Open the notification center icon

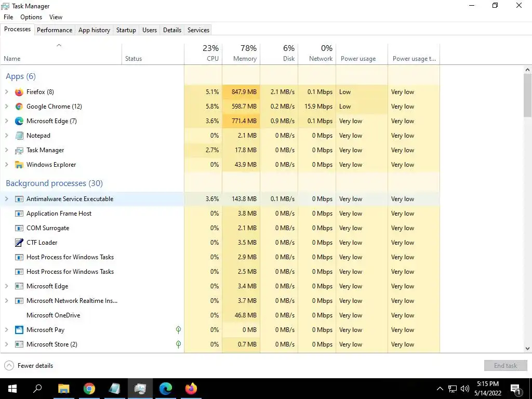pyautogui.click(x=516, y=389)
